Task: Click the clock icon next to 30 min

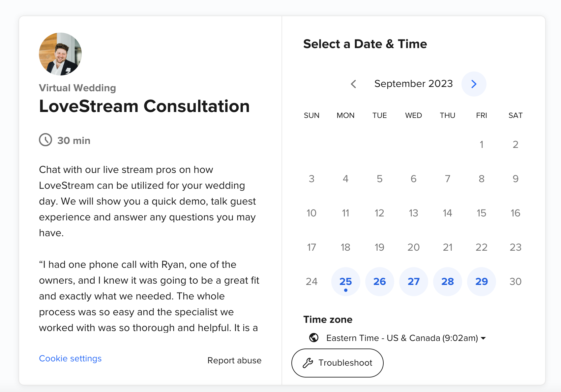Action: (x=45, y=140)
